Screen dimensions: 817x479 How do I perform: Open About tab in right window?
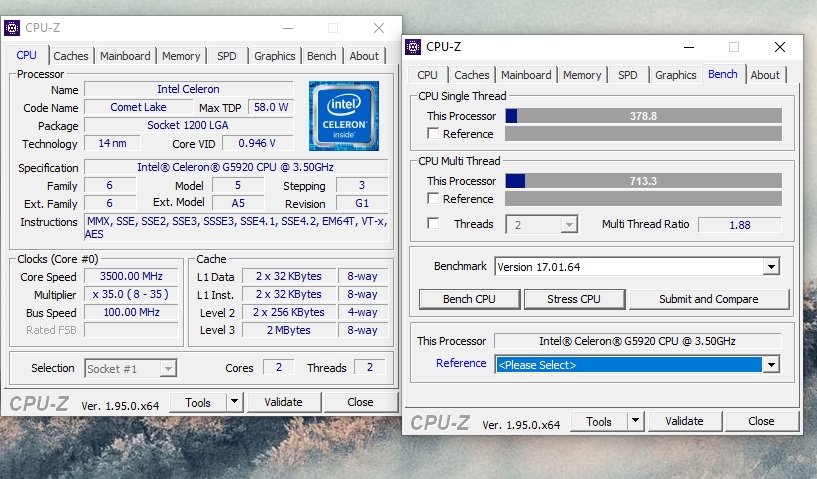(765, 75)
